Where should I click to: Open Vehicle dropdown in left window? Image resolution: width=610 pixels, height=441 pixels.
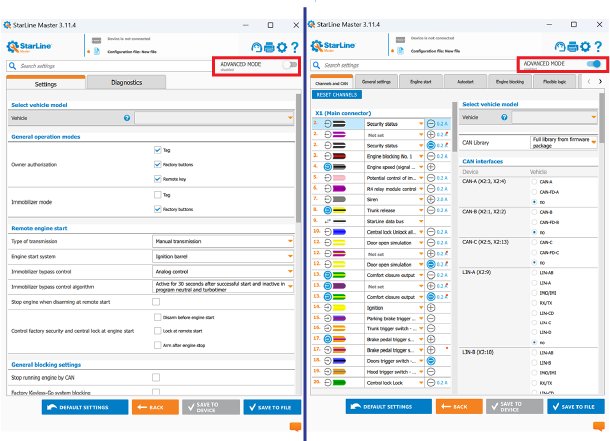(214, 118)
